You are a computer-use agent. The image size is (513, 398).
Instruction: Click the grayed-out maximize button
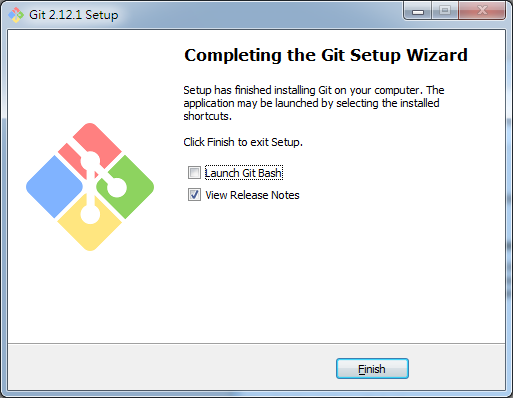point(445,11)
